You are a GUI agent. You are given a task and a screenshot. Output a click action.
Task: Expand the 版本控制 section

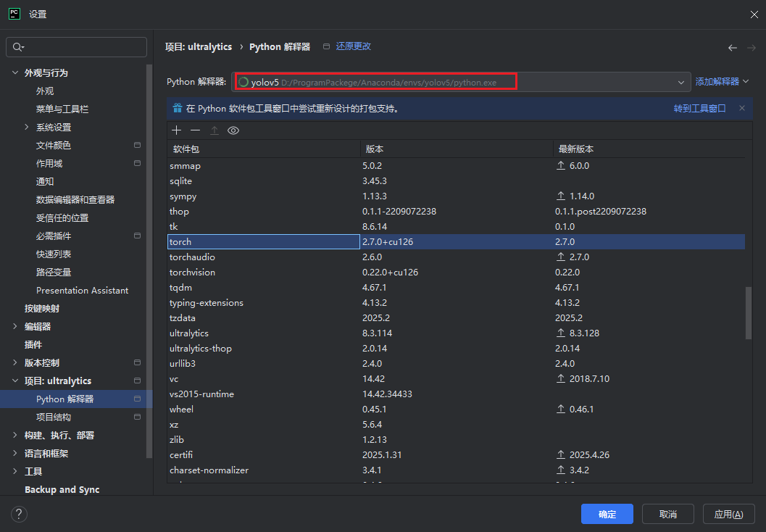coord(14,362)
